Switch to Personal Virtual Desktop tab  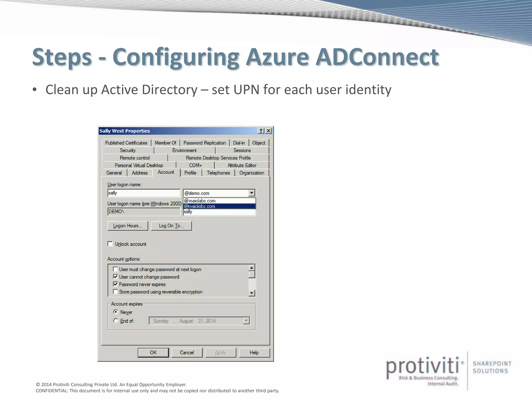(139, 165)
